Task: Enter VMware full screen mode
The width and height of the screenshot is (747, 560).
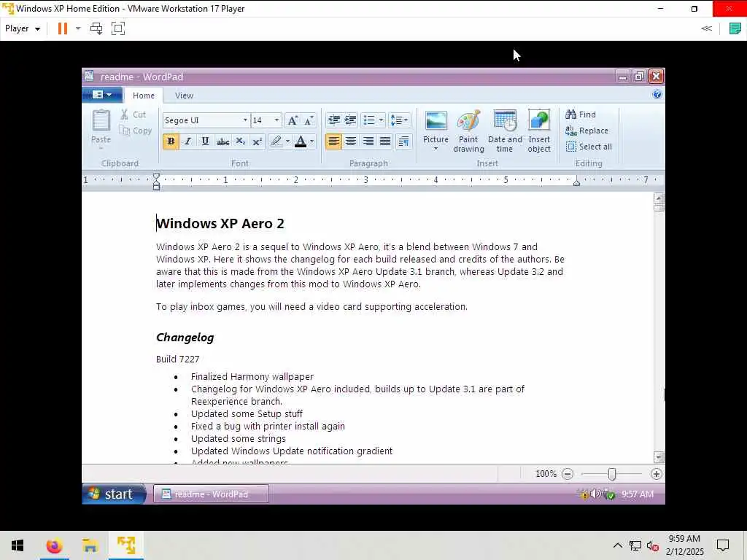Action: pyautogui.click(x=117, y=28)
